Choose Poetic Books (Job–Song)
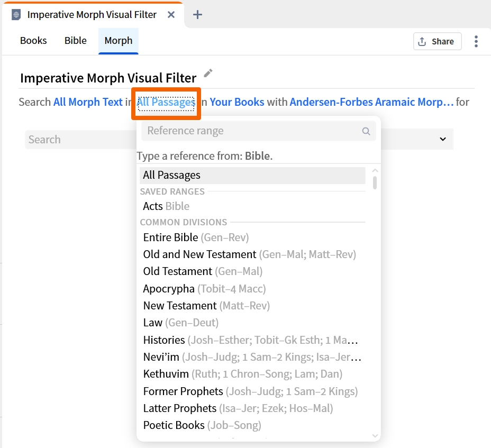This screenshot has height=448, width=491. pos(252,425)
